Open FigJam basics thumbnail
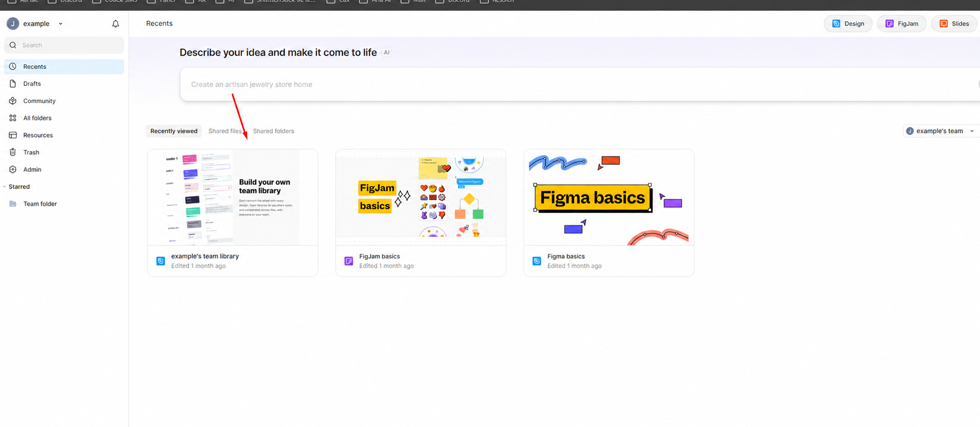Image resolution: width=980 pixels, height=427 pixels. (x=421, y=198)
